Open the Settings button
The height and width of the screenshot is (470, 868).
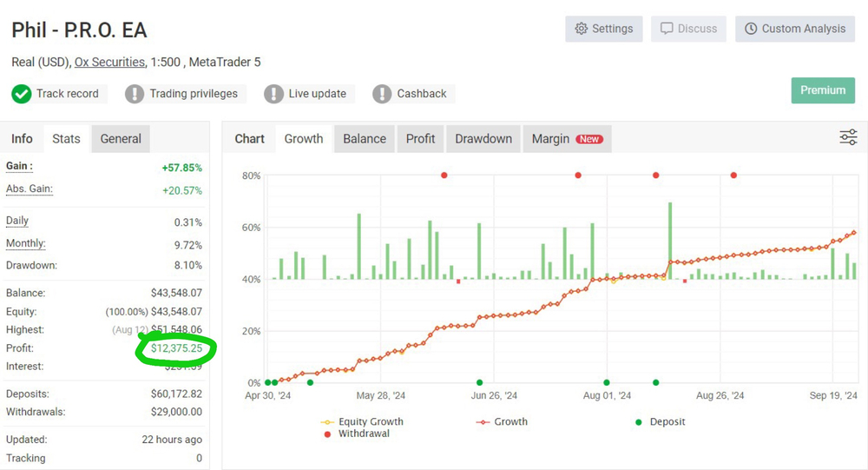(603, 29)
